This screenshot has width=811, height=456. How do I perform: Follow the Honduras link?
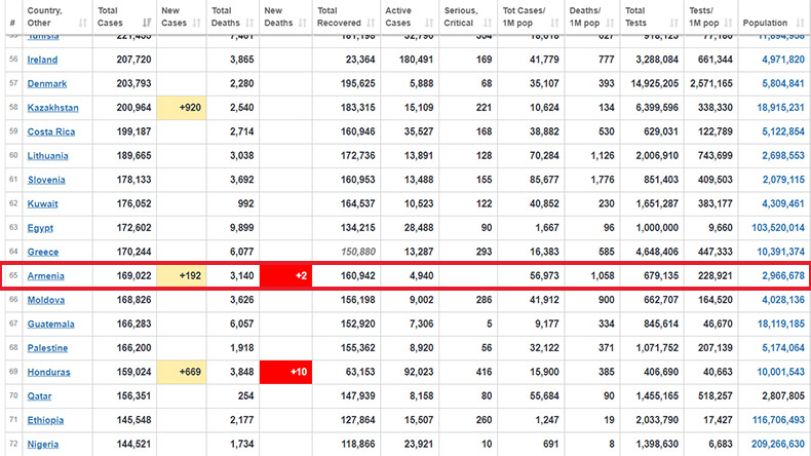click(x=49, y=372)
